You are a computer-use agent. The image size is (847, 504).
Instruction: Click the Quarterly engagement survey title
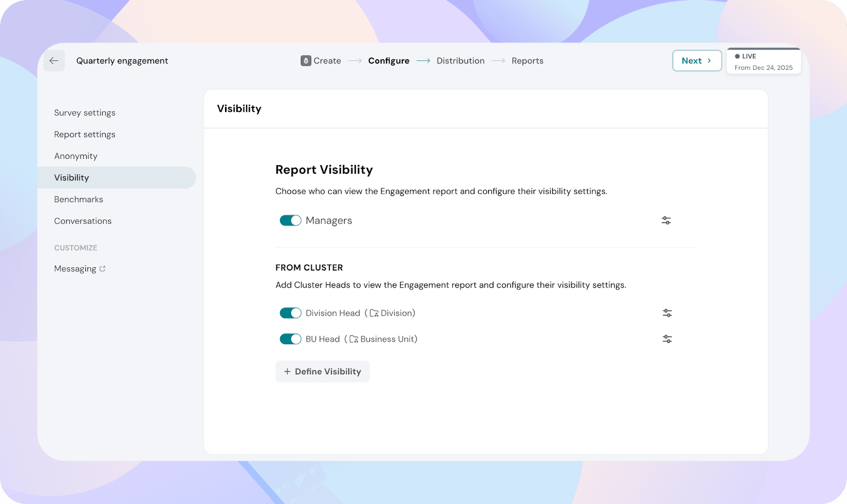click(x=122, y=61)
